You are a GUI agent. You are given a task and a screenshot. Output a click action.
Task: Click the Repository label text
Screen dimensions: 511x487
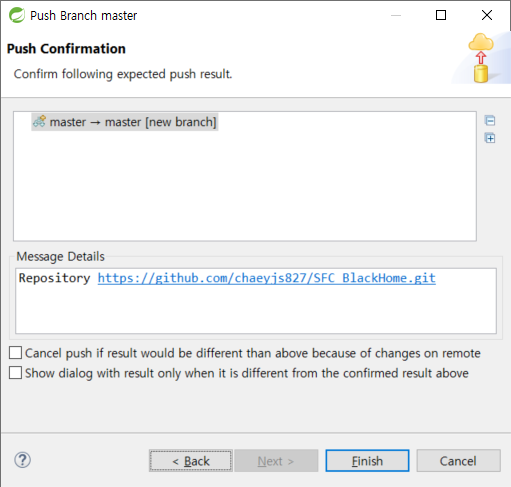[54, 278]
